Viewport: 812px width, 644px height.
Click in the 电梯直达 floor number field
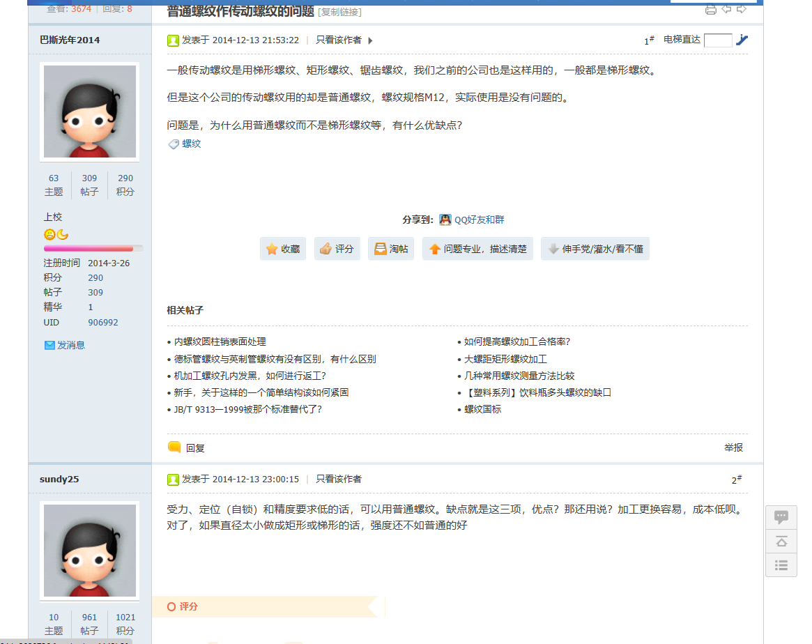tap(717, 40)
